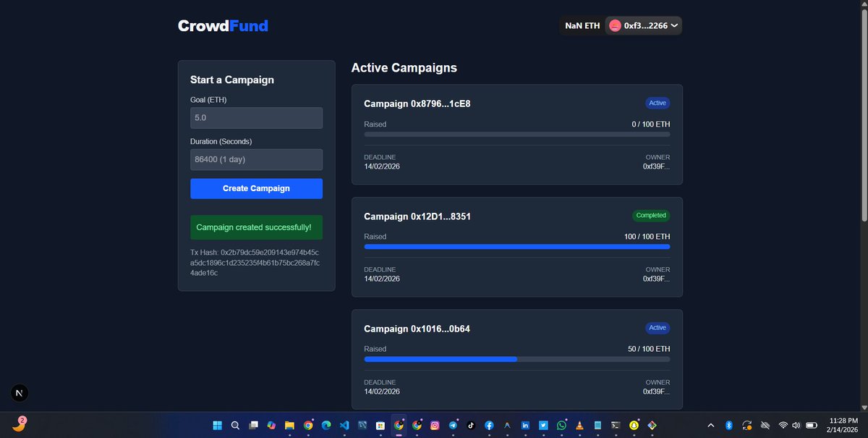
Task: Click the Campaign created successfully message
Action: tap(256, 227)
